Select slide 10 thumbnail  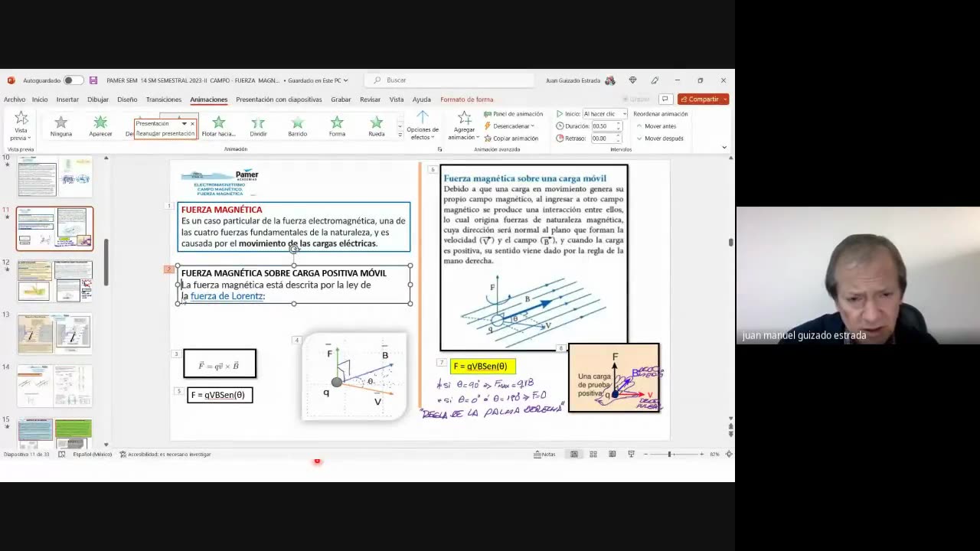(x=55, y=177)
